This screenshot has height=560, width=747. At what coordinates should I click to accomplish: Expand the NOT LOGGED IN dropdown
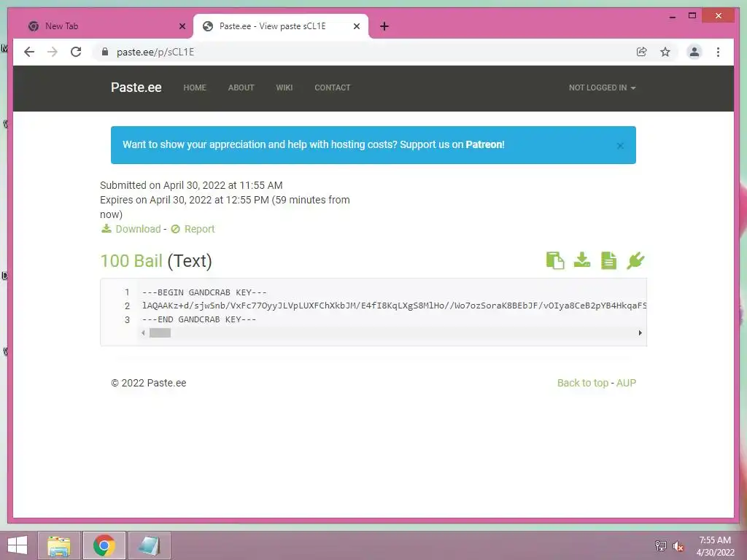[602, 87]
